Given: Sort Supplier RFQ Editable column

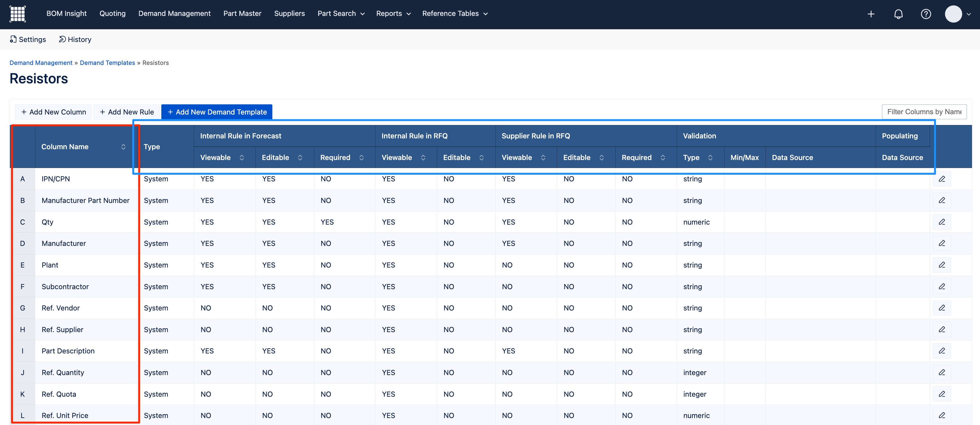Looking at the screenshot, I should coord(601,157).
